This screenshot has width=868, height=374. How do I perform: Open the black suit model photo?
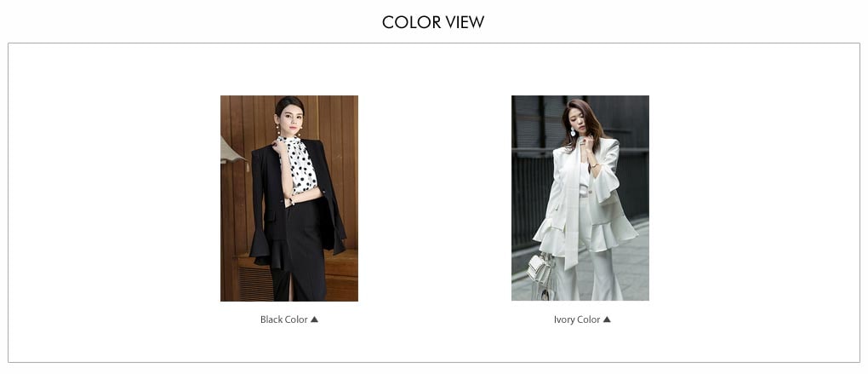click(289, 199)
